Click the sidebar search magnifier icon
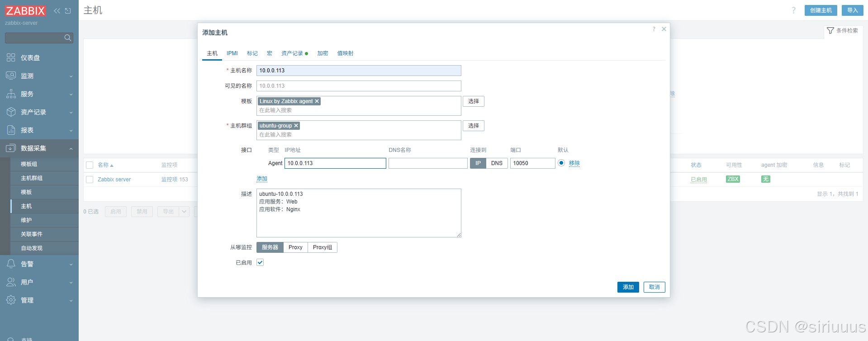Viewport: 868px width, 341px height. coord(68,38)
